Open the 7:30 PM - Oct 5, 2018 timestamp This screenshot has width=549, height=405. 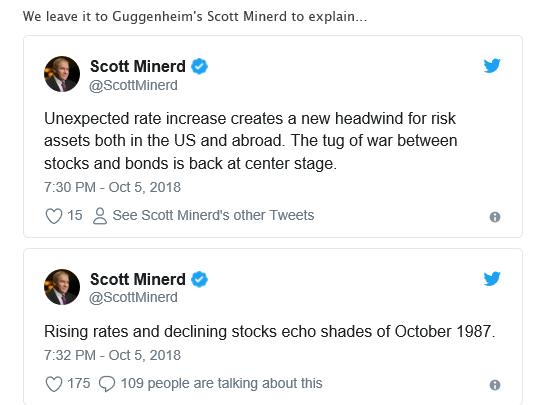pos(112,187)
